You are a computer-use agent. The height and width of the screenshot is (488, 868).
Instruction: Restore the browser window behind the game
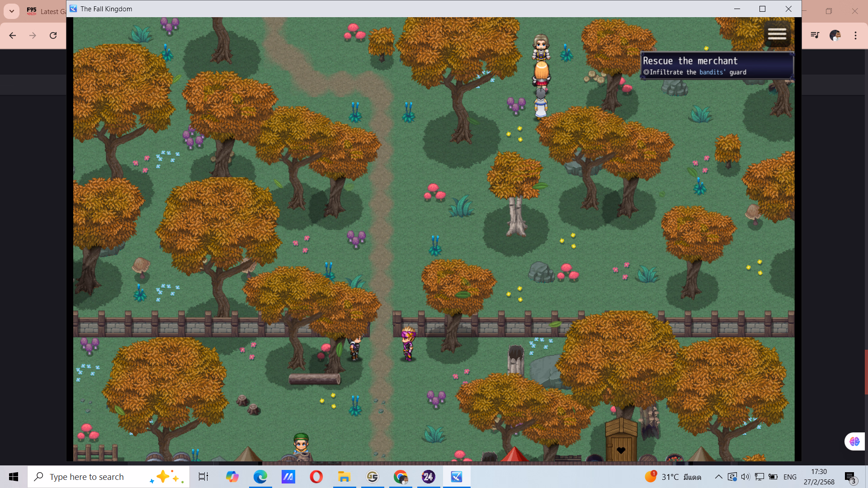point(829,11)
